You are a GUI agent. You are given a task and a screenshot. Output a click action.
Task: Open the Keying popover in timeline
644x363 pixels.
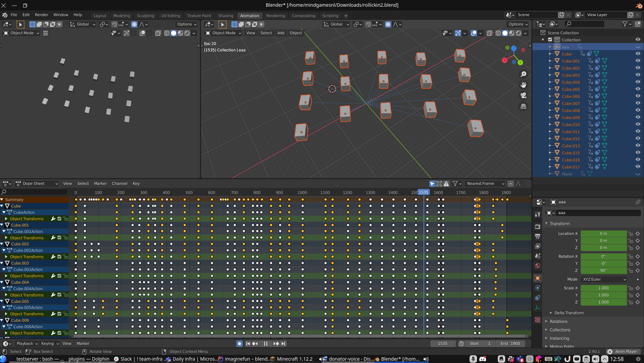(50, 344)
